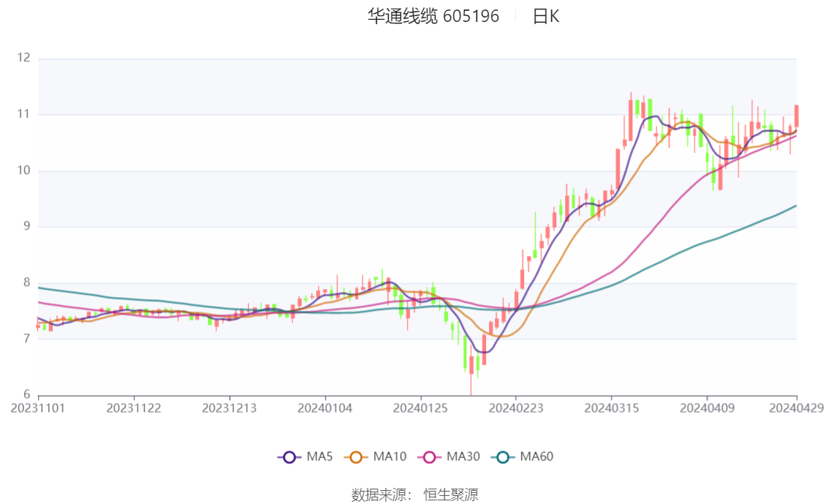Select the 20240223 date axis label
The width and height of the screenshot is (830, 504).
click(516, 408)
